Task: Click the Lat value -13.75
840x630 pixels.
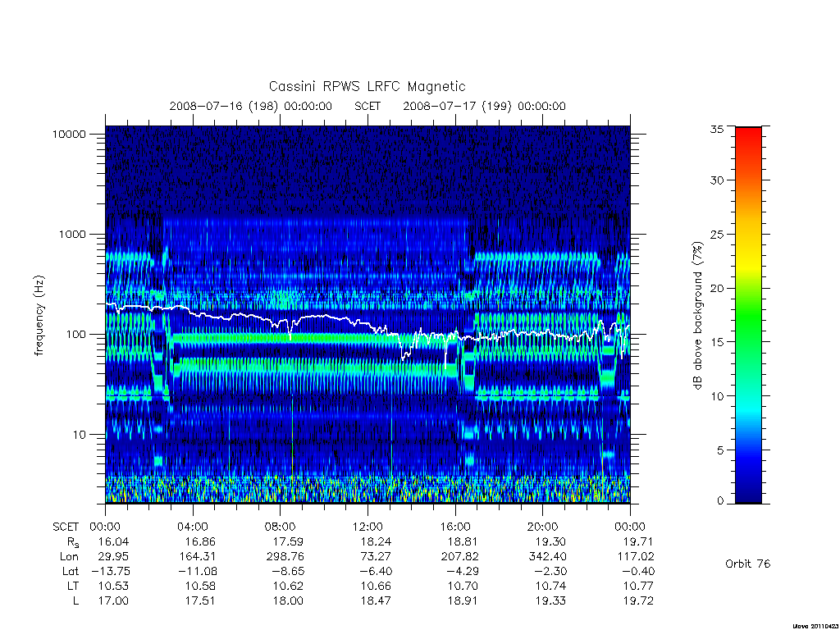Action: point(110,572)
